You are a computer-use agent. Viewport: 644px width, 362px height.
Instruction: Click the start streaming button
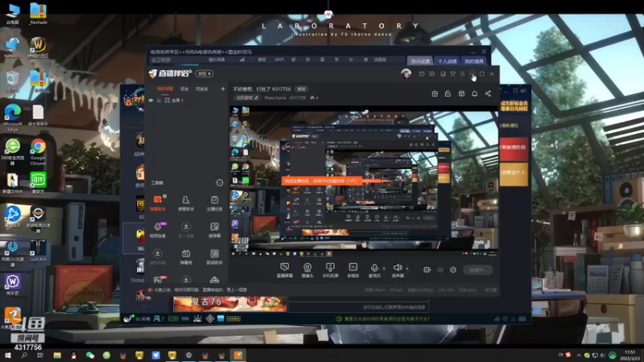pyautogui.click(x=477, y=269)
